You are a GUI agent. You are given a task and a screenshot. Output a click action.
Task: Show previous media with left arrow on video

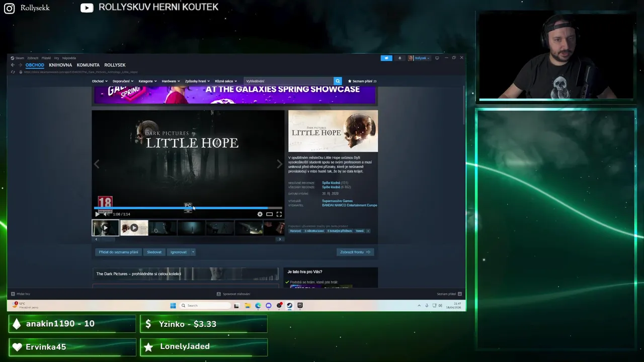pos(97,164)
